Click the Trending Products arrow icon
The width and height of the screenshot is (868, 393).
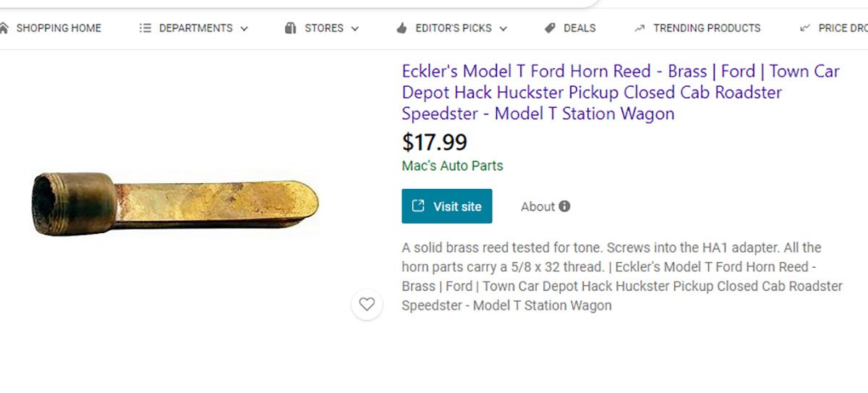639,28
